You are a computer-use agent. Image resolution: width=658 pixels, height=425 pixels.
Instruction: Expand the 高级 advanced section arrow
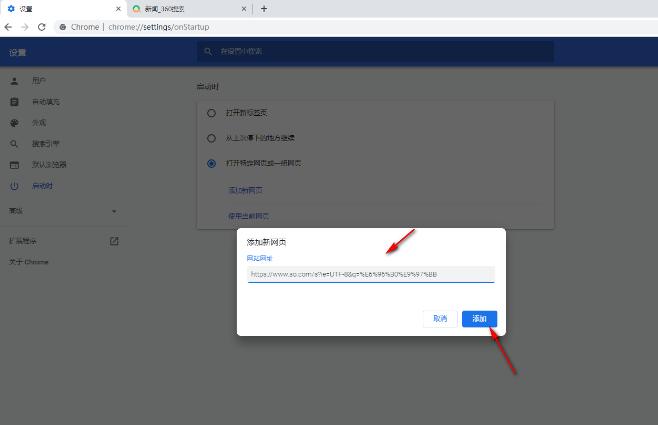click(x=114, y=211)
